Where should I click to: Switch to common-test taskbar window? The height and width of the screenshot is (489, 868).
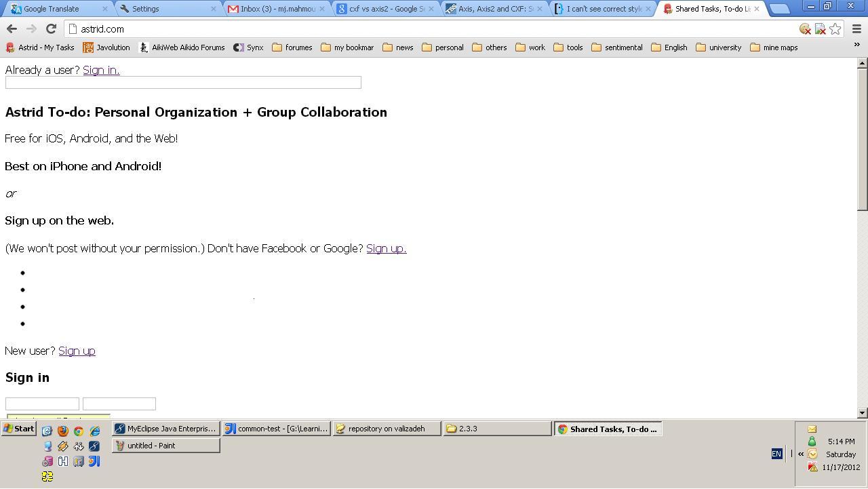[276, 429]
